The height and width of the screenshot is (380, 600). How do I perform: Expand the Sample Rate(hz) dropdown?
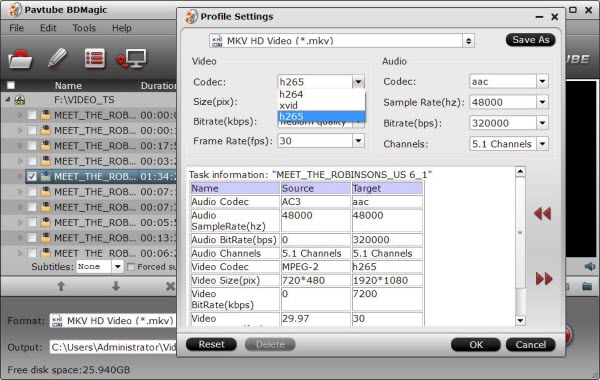(x=542, y=102)
